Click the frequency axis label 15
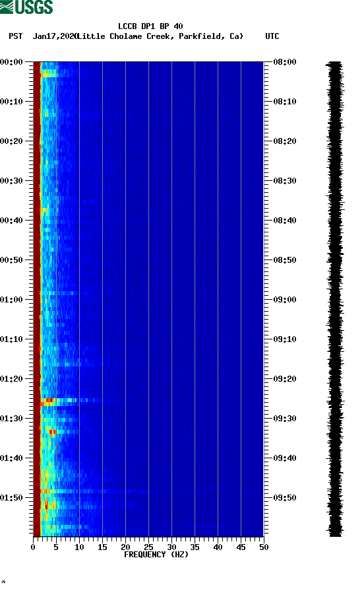This screenshot has width=364, height=589. (102, 547)
